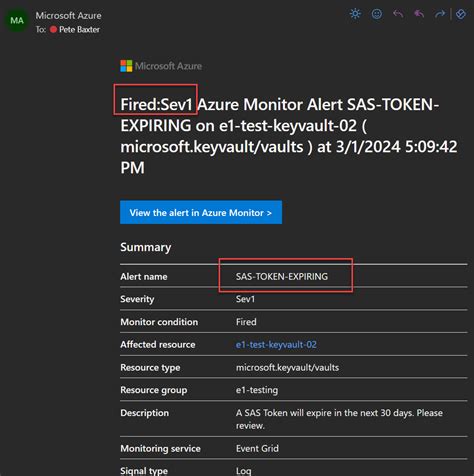Reply to the Azure alert email
Image resolution: width=474 pixels, height=476 pixels.
[x=398, y=14]
